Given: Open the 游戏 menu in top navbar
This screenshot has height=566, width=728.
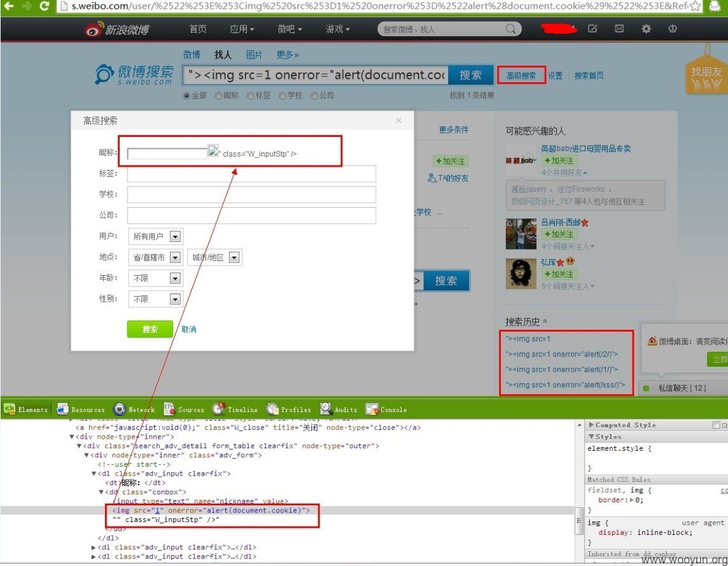Looking at the screenshot, I should [337, 29].
